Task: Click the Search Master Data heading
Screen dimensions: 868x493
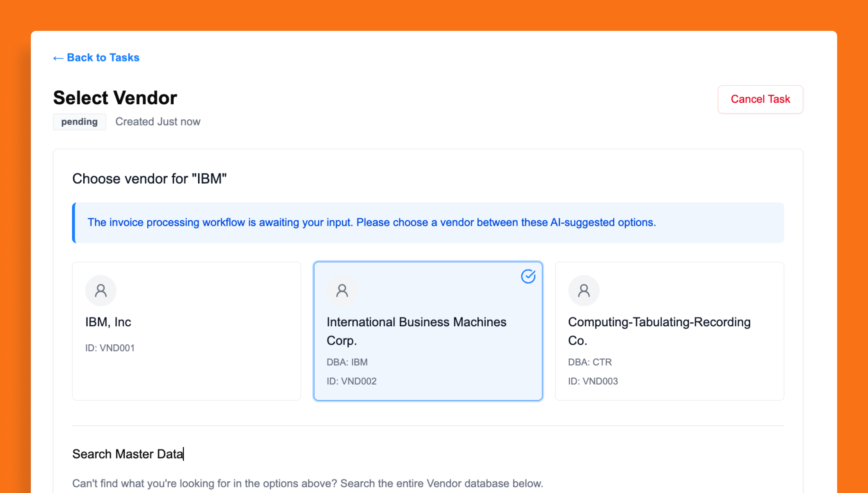Action: click(x=128, y=454)
